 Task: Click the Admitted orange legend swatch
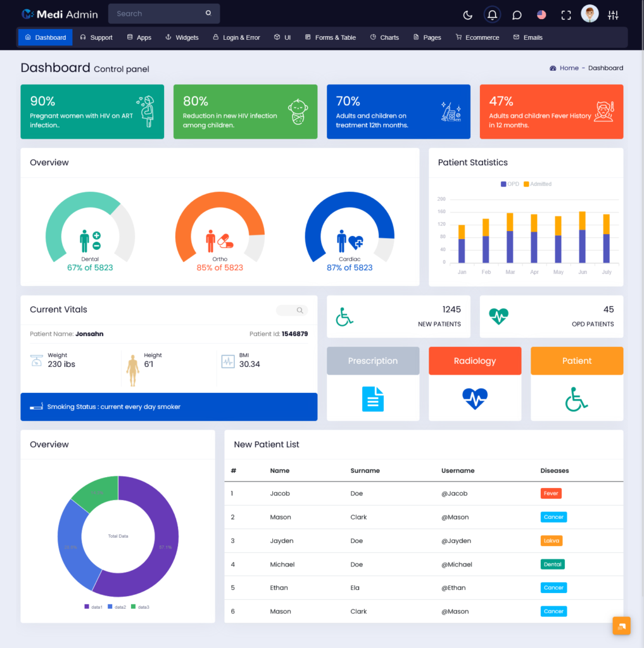click(x=526, y=184)
